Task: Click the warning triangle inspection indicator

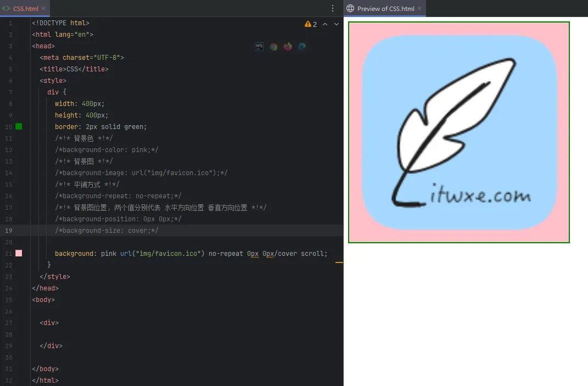Action: [x=308, y=24]
